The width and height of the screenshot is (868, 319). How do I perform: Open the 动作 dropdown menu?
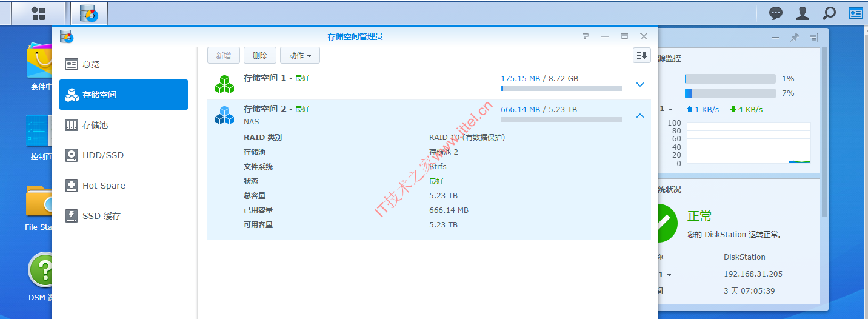point(300,55)
